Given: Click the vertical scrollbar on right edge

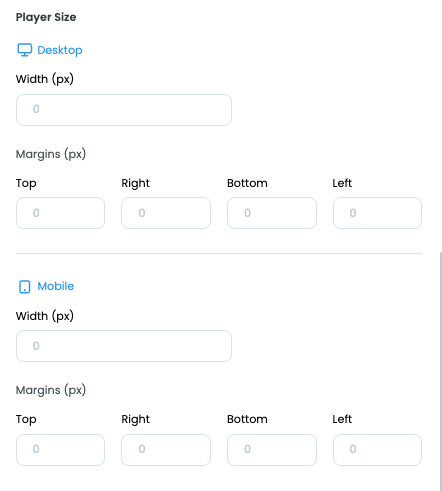Looking at the screenshot, I should point(441,371).
